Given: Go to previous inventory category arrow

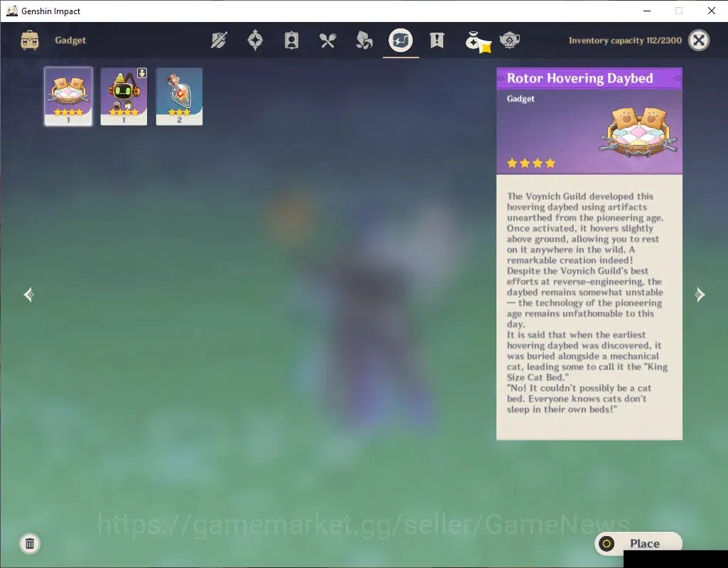Looking at the screenshot, I should click(29, 294).
